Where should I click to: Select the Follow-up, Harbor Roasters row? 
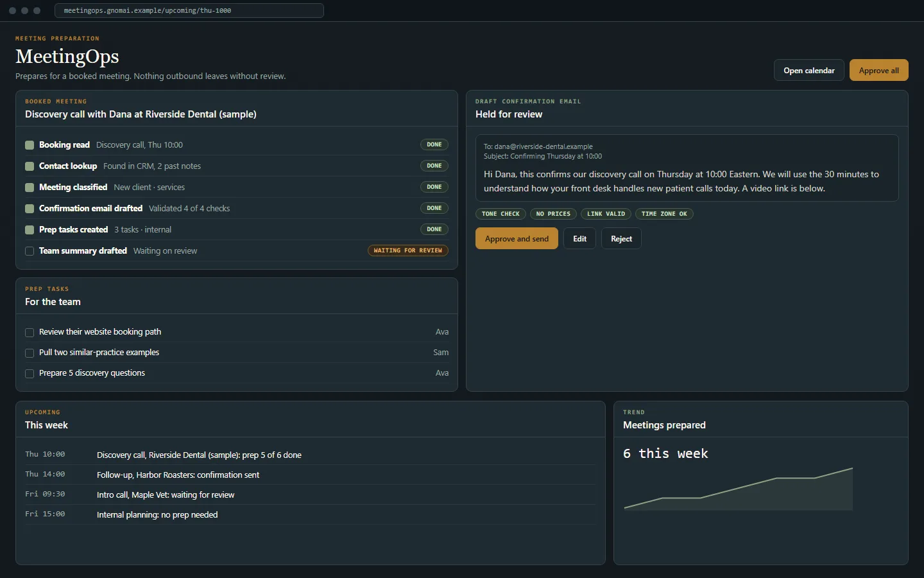pyautogui.click(x=311, y=475)
